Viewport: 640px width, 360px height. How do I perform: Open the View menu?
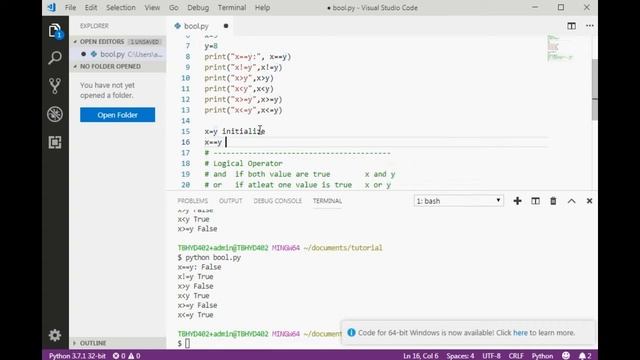(152, 7)
